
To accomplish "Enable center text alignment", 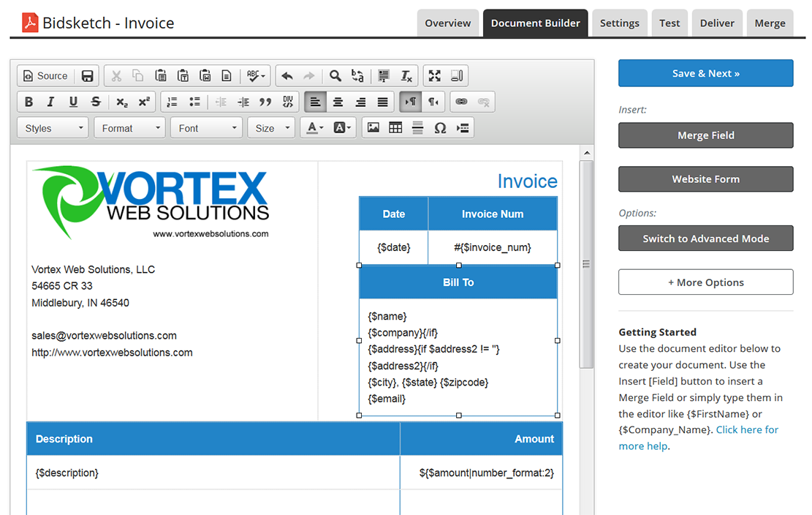I will pos(338,102).
